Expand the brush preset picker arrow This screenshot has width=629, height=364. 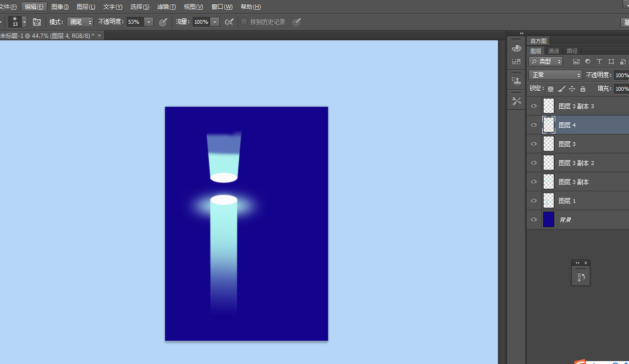click(24, 22)
